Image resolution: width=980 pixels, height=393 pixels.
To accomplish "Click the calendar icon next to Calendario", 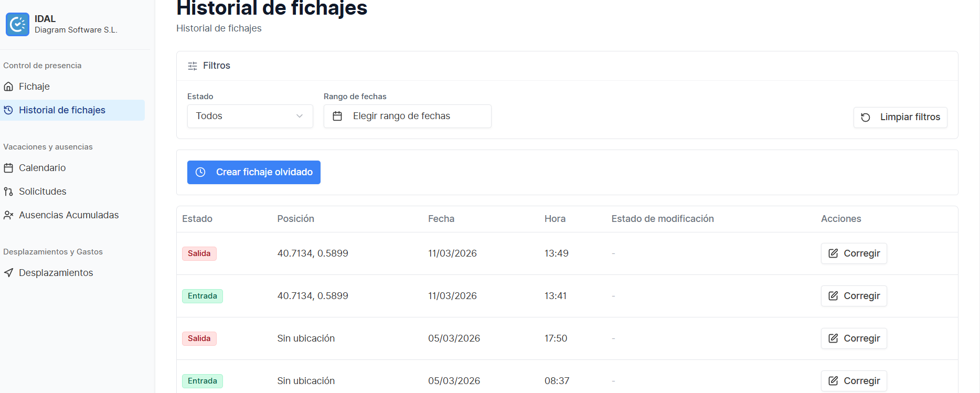I will 8,168.
